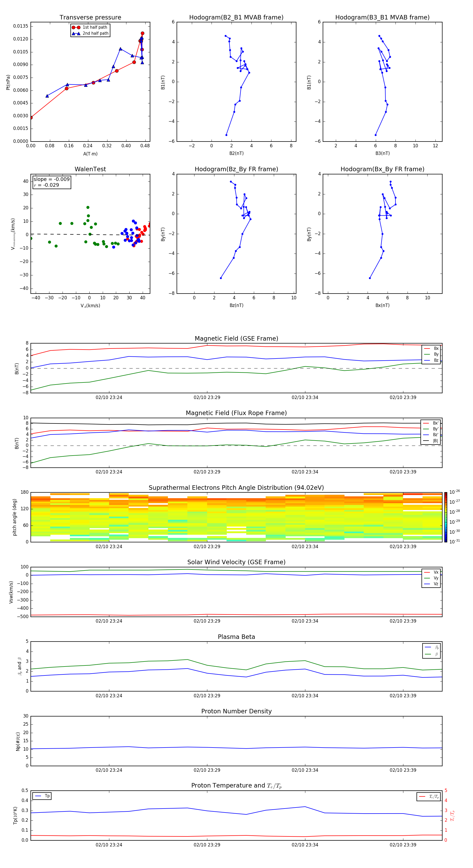Click the β_p legend entry in Plasma Beta
This screenshot has height=868, width=473.
point(431,648)
